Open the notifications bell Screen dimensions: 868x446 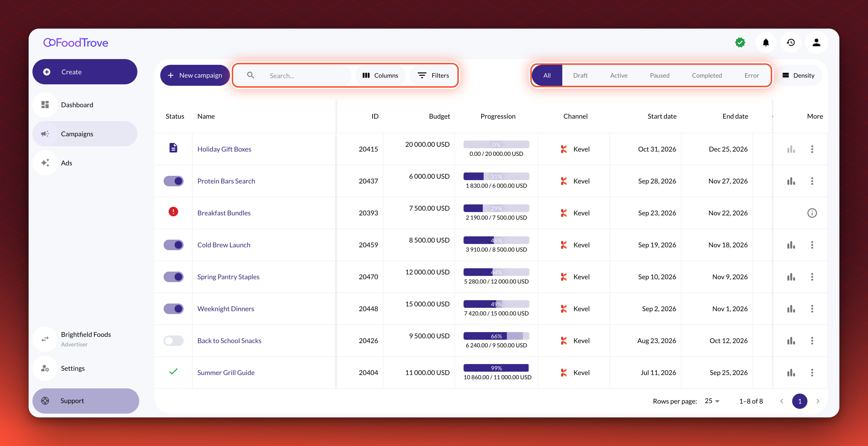pyautogui.click(x=765, y=43)
